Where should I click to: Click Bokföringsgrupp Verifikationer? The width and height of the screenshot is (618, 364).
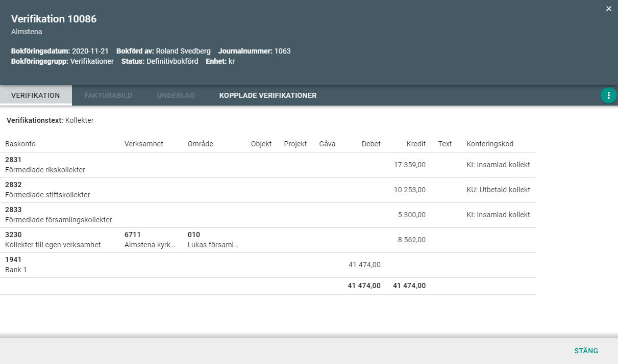pos(62,61)
